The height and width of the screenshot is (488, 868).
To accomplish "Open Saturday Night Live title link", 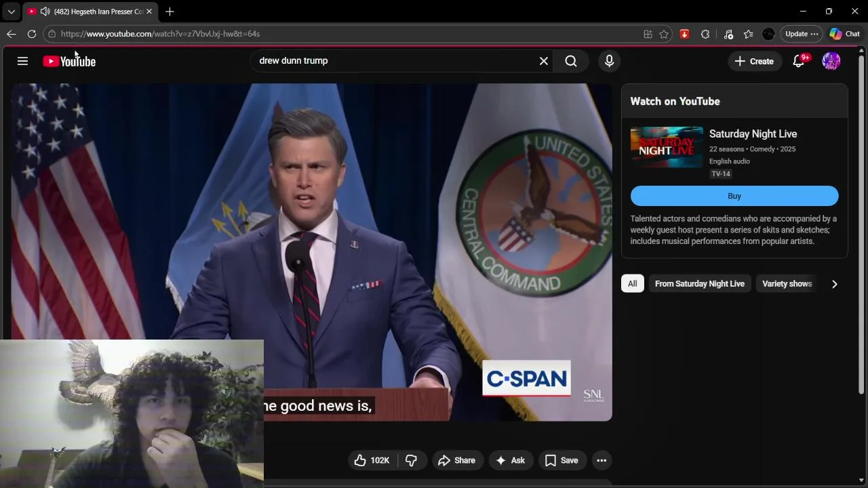I will click(753, 134).
